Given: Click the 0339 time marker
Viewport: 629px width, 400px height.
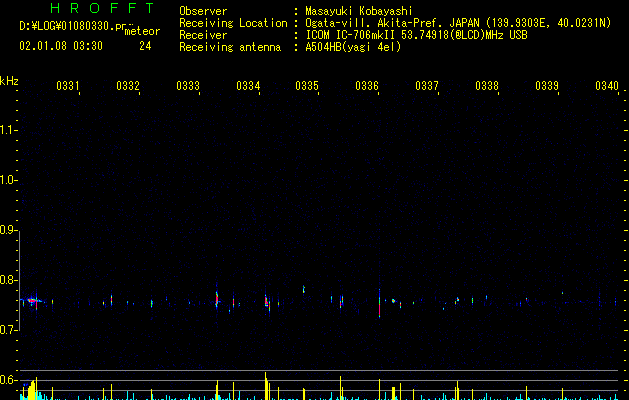Looking at the screenshot, I should [x=547, y=85].
